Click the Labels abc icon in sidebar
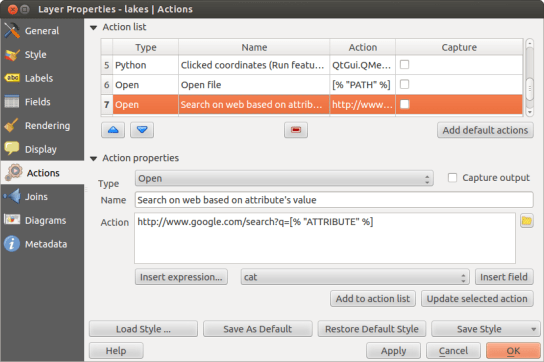Viewport: 544px width, 362px height. 12,78
